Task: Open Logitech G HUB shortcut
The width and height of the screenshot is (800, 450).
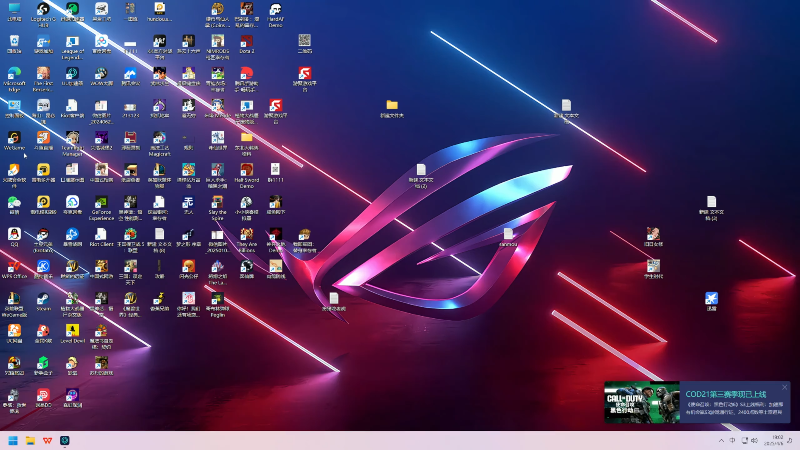Action: tap(43, 14)
